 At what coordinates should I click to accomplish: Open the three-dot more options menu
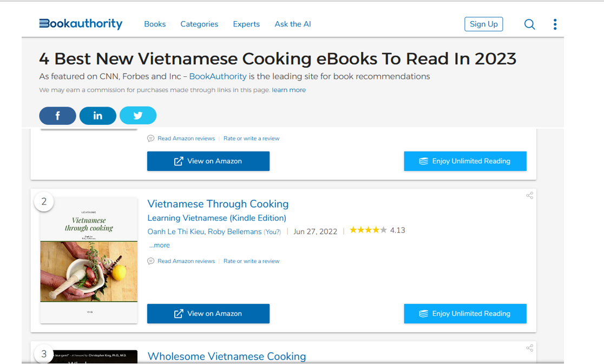555,24
